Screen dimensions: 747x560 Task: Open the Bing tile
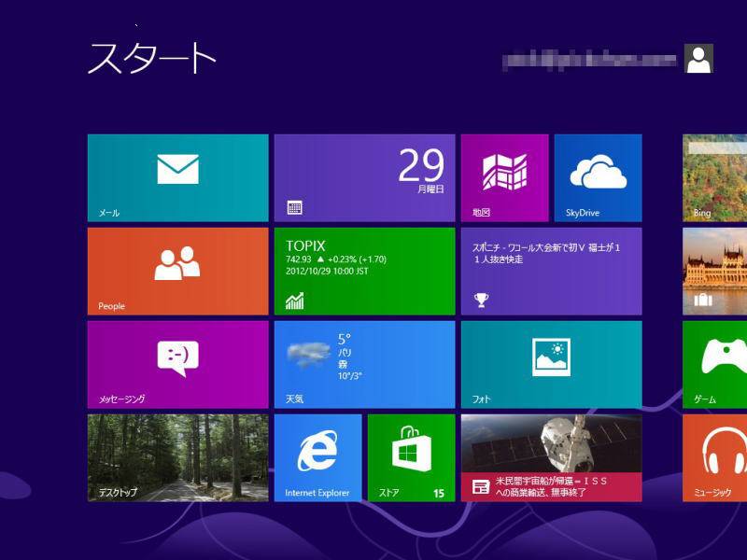714,177
